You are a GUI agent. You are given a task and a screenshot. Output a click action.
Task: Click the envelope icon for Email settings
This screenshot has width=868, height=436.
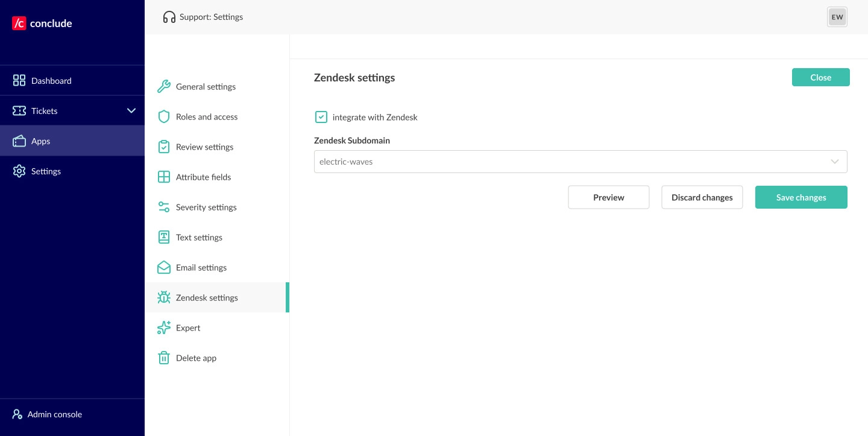coord(163,267)
